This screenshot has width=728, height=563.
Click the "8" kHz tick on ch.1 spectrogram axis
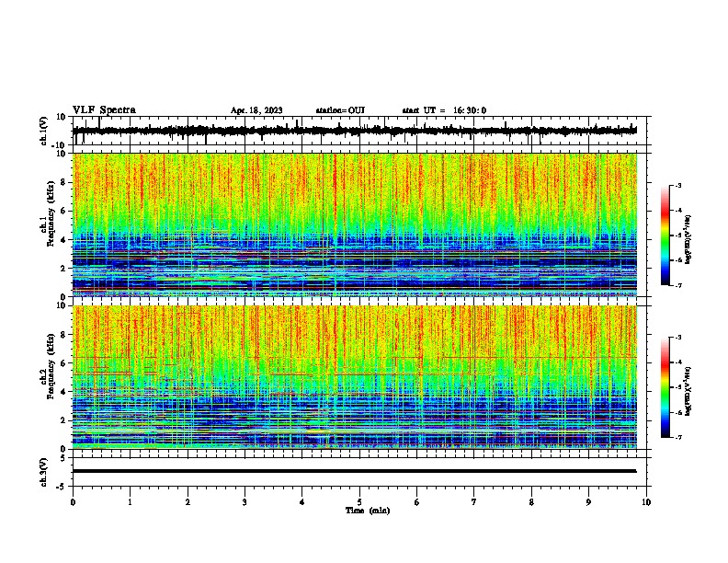[63, 182]
